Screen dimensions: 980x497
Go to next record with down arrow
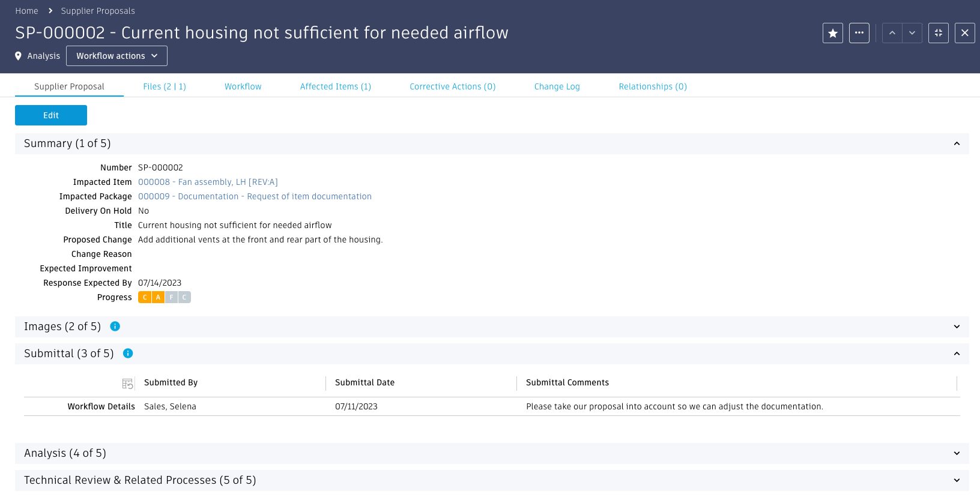(912, 33)
